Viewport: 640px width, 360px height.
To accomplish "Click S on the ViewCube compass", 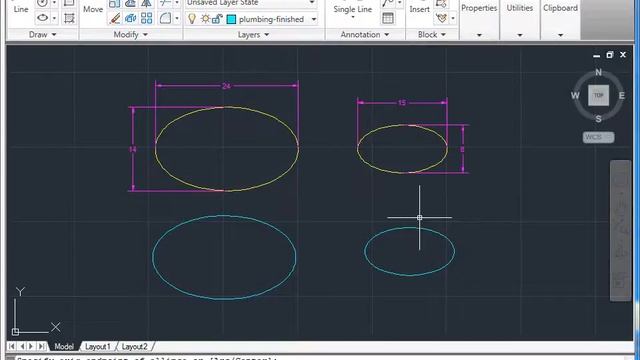I will 598,119.
